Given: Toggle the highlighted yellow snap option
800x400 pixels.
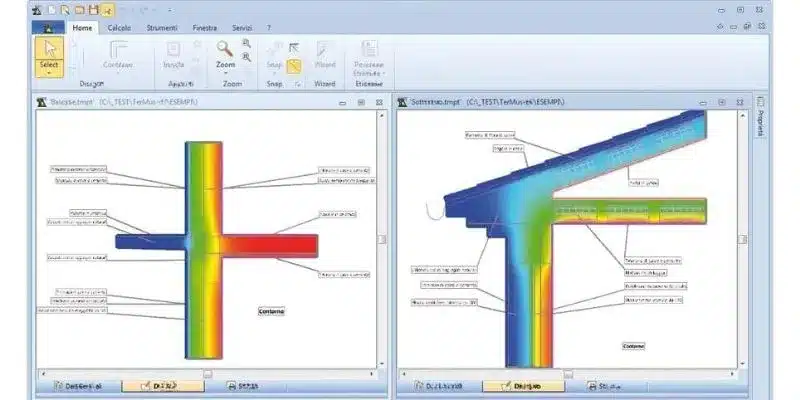Looking at the screenshot, I should pyautogui.click(x=293, y=66).
